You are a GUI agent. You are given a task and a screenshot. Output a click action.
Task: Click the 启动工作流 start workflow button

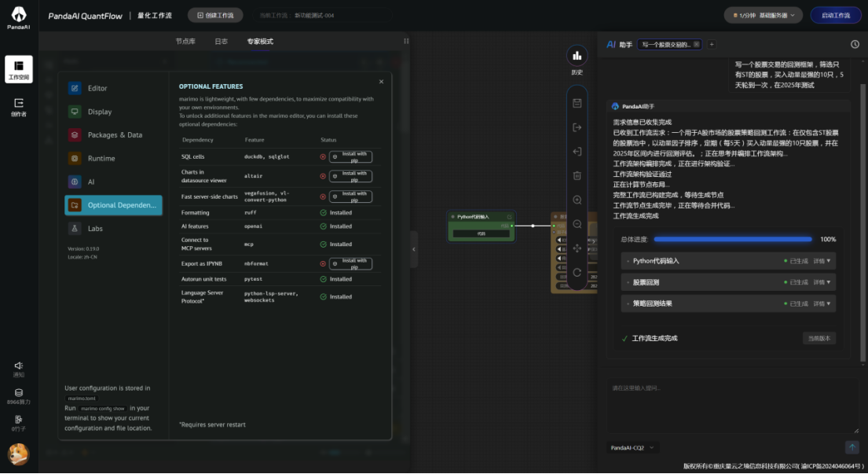click(x=835, y=16)
